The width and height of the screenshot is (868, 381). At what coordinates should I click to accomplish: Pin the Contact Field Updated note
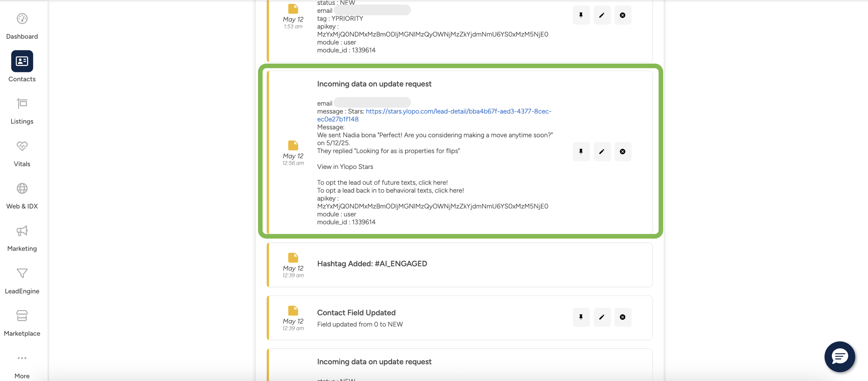(581, 317)
